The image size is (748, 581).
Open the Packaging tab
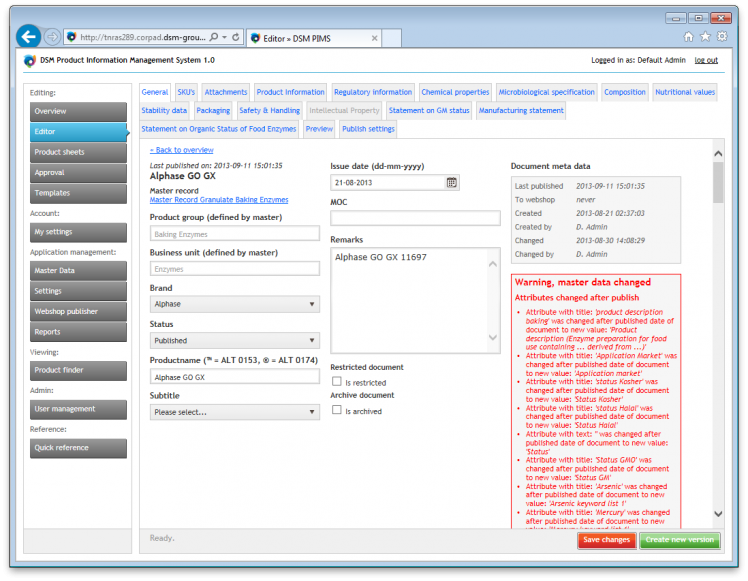(x=213, y=111)
